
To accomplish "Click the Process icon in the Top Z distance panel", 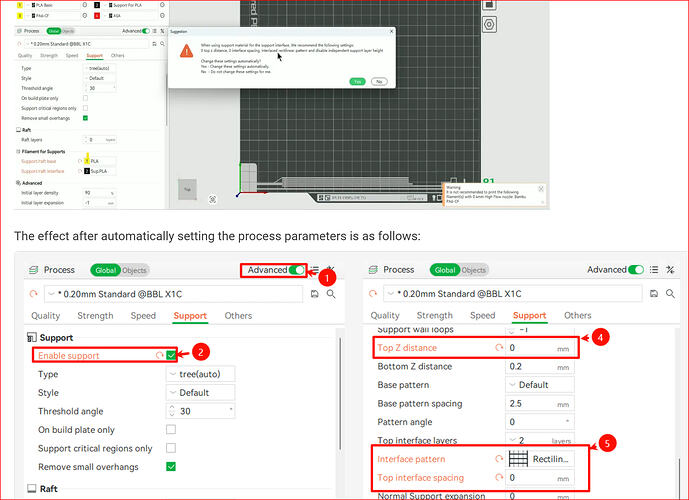I will point(373,270).
